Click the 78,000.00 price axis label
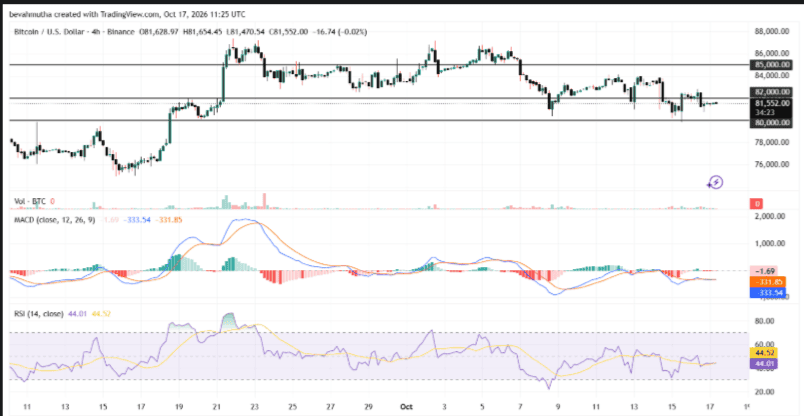 tap(772, 142)
